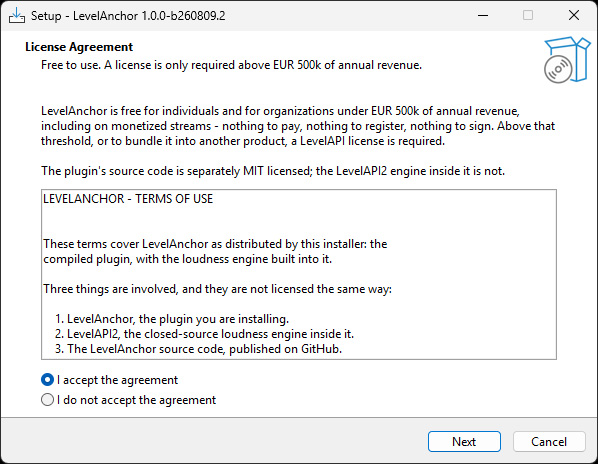Click inside the Terms of Use text box
This screenshot has height=464, width=598.
pyautogui.click(x=299, y=274)
